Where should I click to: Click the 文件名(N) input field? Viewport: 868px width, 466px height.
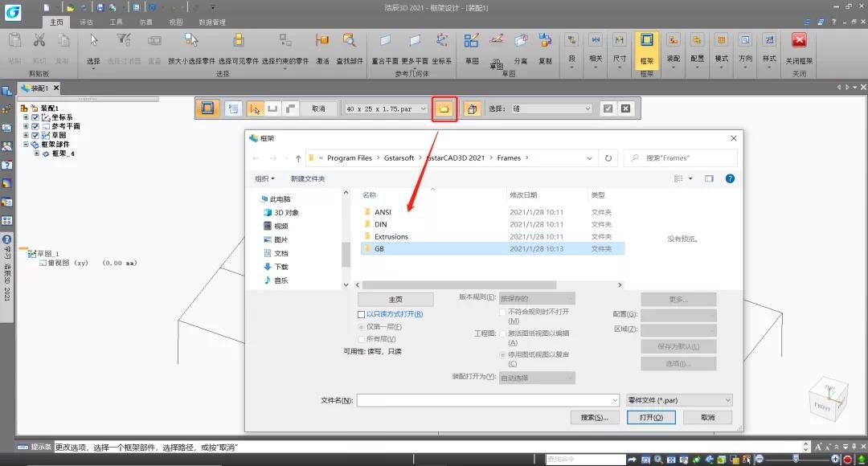pyautogui.click(x=487, y=400)
